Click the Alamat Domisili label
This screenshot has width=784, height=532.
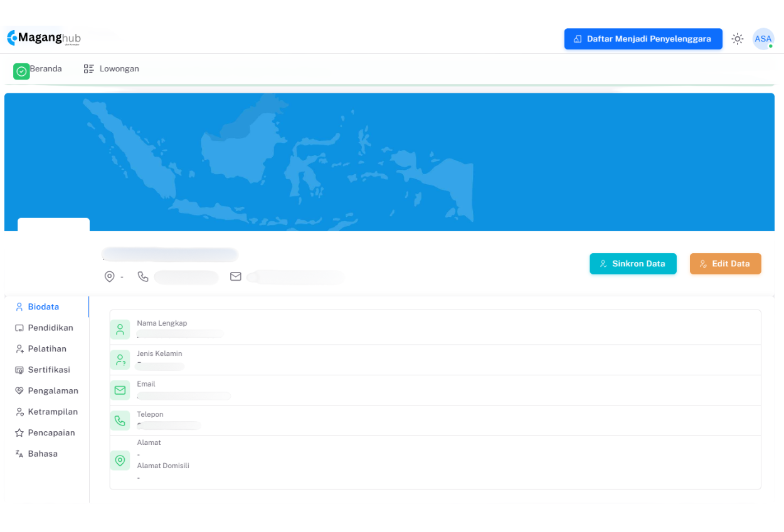163,466
